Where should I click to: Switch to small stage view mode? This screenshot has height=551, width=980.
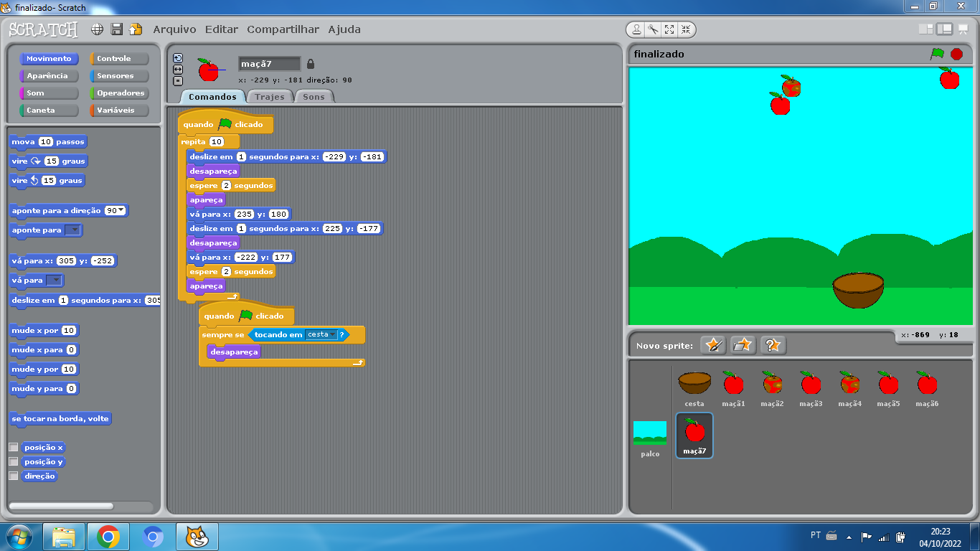[925, 29]
